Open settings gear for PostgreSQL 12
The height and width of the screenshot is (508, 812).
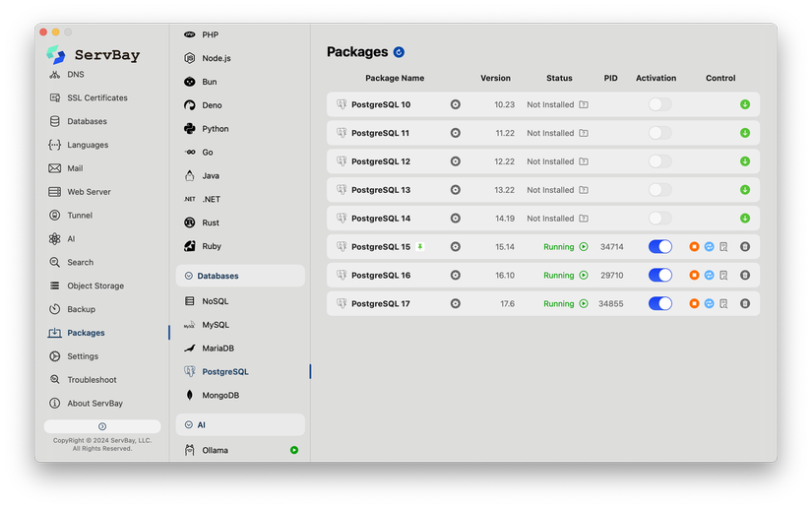455,161
